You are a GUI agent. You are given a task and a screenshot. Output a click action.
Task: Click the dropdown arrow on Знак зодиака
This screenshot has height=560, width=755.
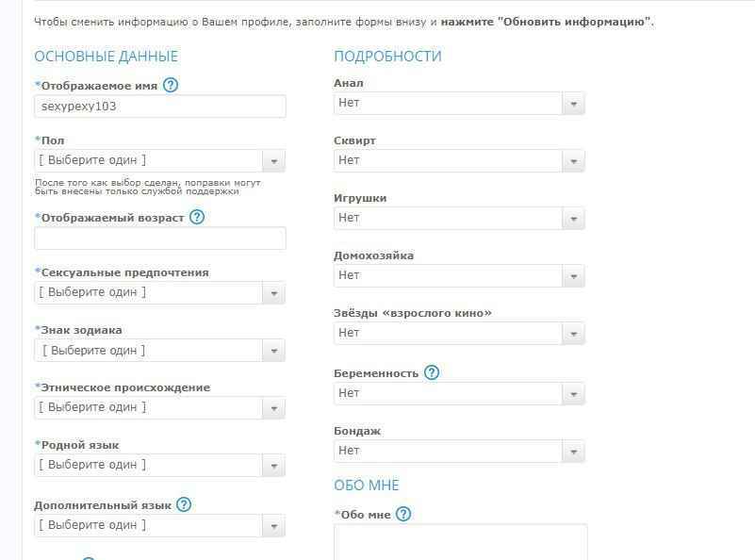(273, 350)
